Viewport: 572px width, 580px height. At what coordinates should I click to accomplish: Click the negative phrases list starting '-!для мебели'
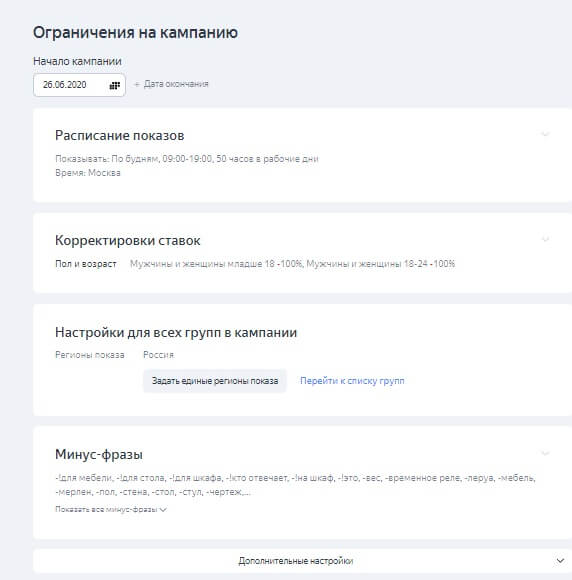[x=295, y=485]
